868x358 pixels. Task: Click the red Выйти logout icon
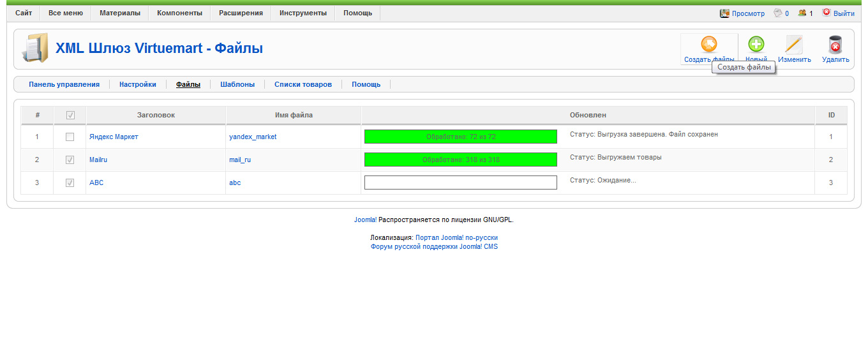(x=827, y=12)
